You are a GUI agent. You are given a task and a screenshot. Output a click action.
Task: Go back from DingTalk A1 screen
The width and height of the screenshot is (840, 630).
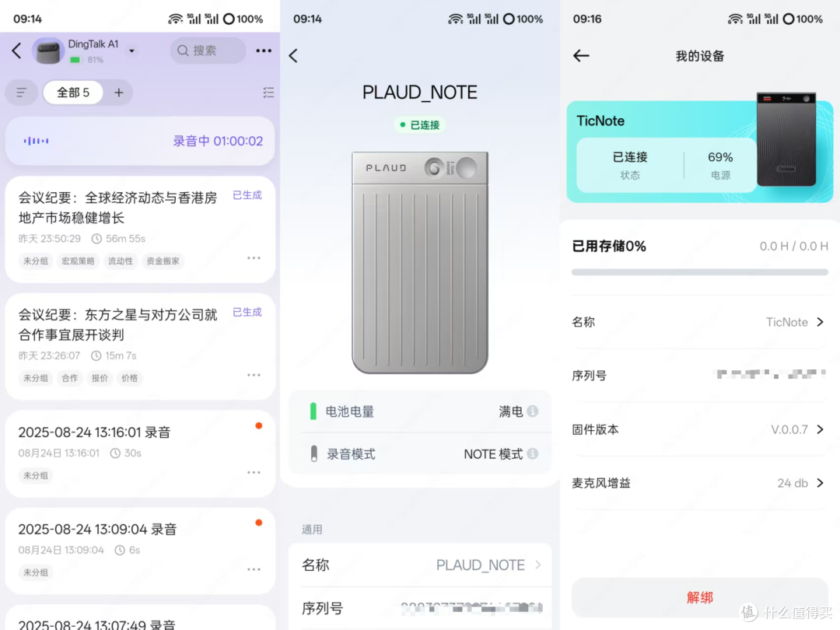point(16,51)
